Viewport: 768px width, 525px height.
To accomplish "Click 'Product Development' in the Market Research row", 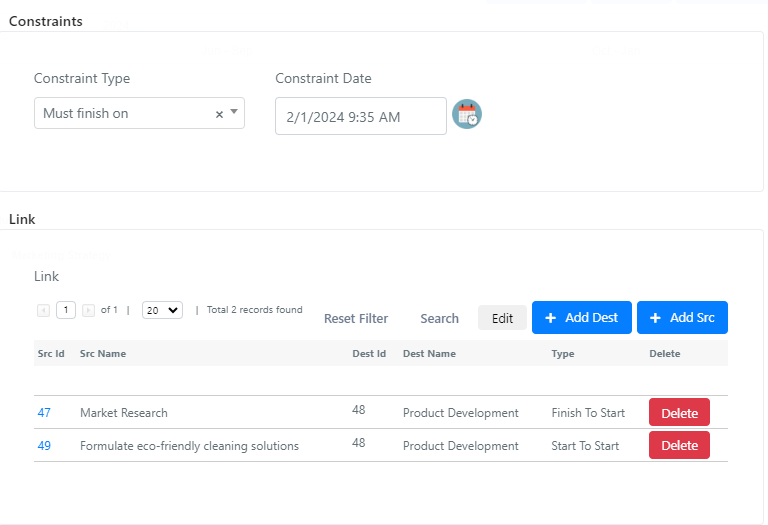I will [x=460, y=413].
